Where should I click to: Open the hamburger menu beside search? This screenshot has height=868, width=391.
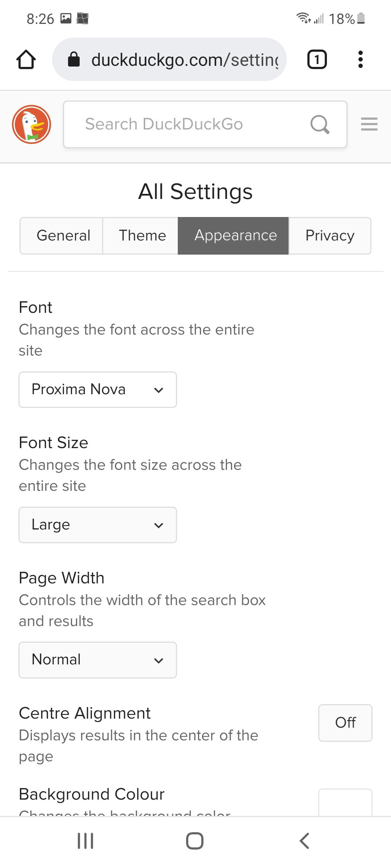tap(369, 124)
